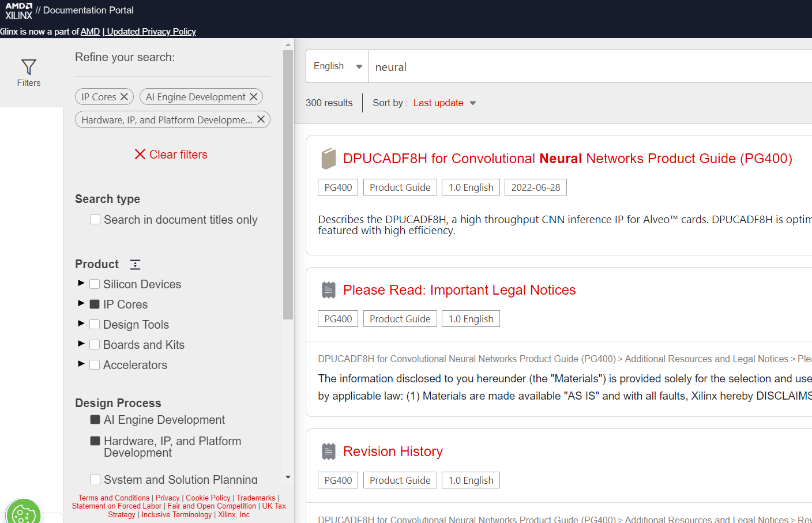This screenshot has height=523, width=812.
Task: Open Inclusive Terminology footer link
Action: pos(176,515)
